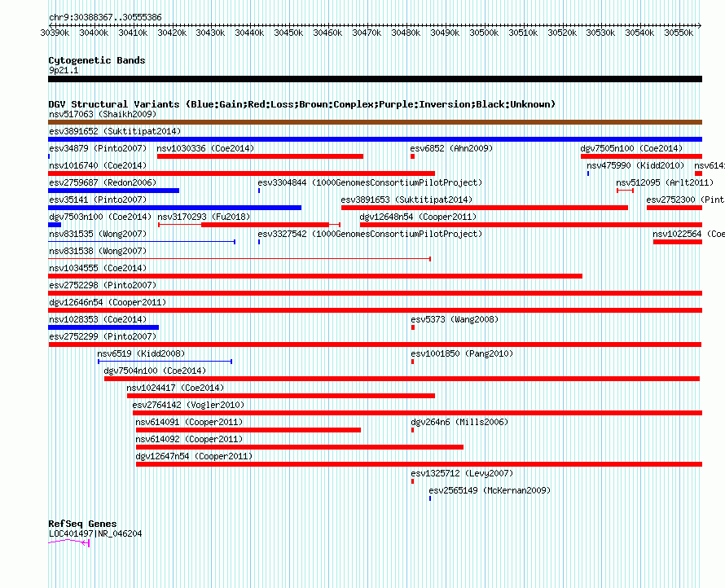The image size is (725, 588).
Task: Open nsv1028353 (Coe2014) label
Action: click(x=98, y=319)
